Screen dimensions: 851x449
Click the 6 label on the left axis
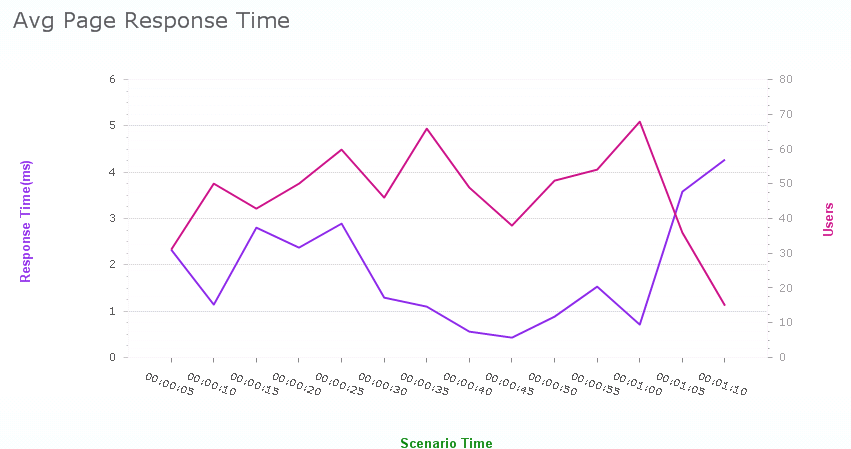(x=113, y=79)
